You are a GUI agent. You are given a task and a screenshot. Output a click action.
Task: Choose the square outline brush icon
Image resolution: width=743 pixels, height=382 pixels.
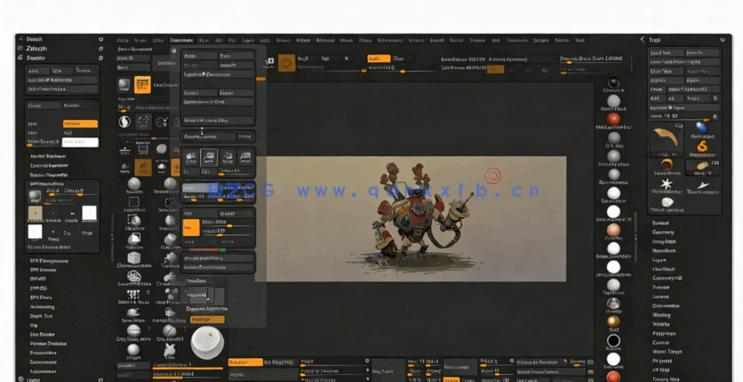(134, 202)
